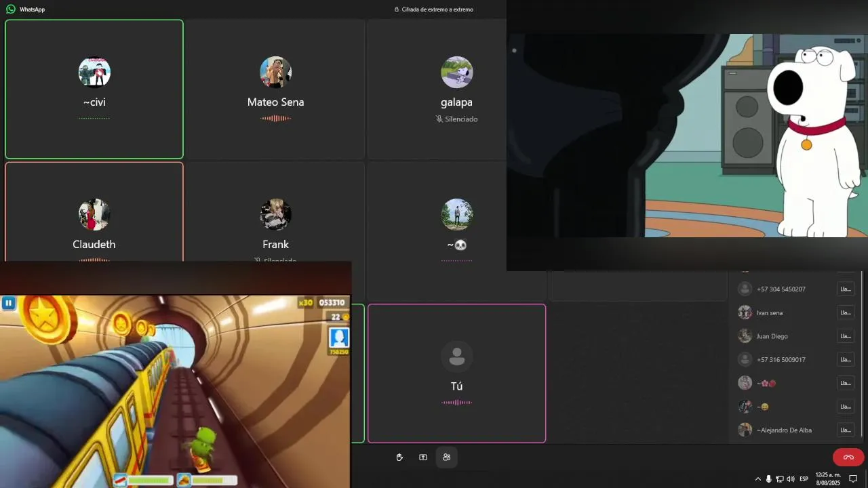Click +57 304 5450207's default avatar
868x488 pixels.
(745, 289)
